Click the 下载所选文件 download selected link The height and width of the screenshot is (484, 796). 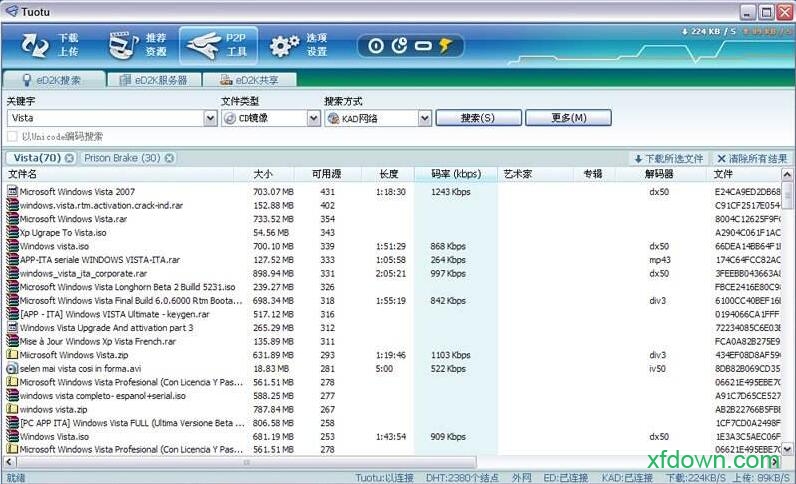point(668,158)
